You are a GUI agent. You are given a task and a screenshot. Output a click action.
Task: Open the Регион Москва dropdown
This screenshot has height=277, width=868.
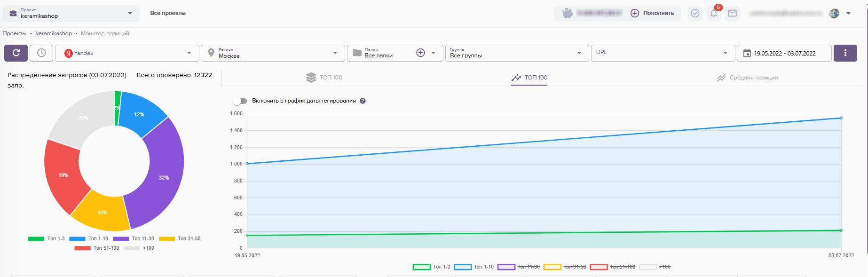point(273,53)
